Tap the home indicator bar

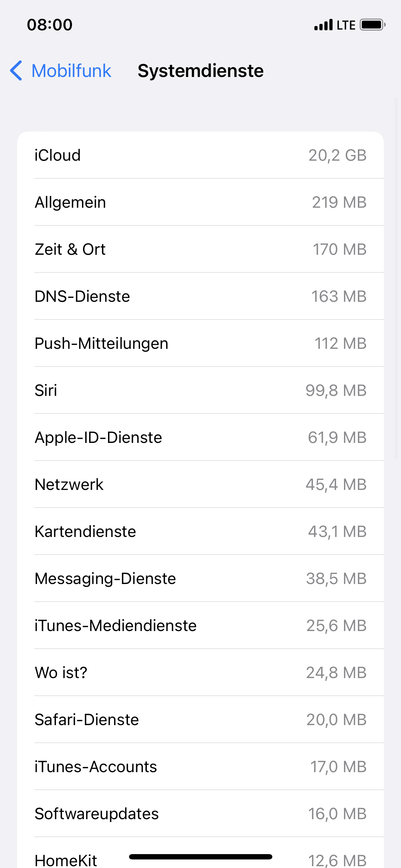pyautogui.click(x=200, y=857)
